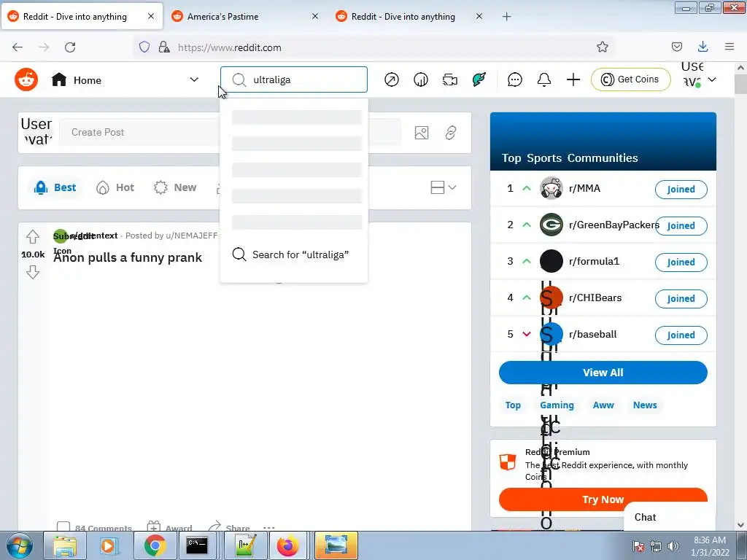Sort the feed by New
Image resolution: width=747 pixels, height=560 pixels.
pos(175,187)
